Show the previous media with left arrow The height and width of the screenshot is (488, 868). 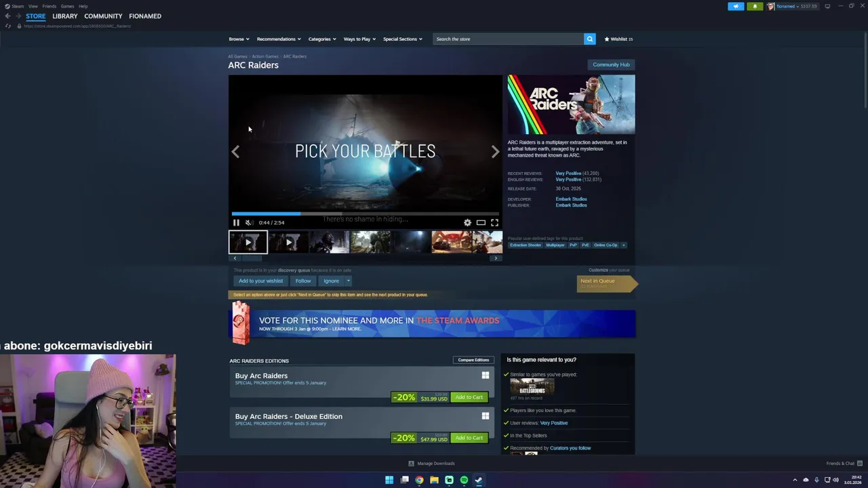pos(235,152)
